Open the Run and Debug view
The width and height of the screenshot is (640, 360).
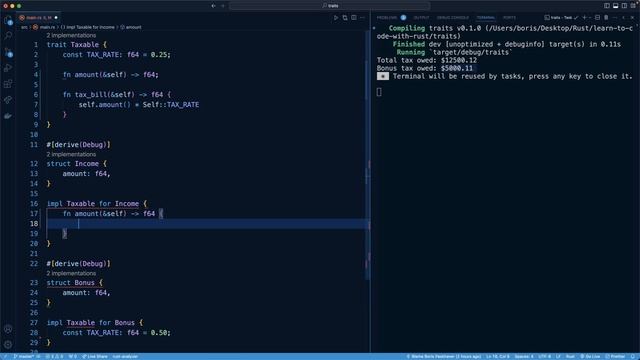(x=8, y=68)
